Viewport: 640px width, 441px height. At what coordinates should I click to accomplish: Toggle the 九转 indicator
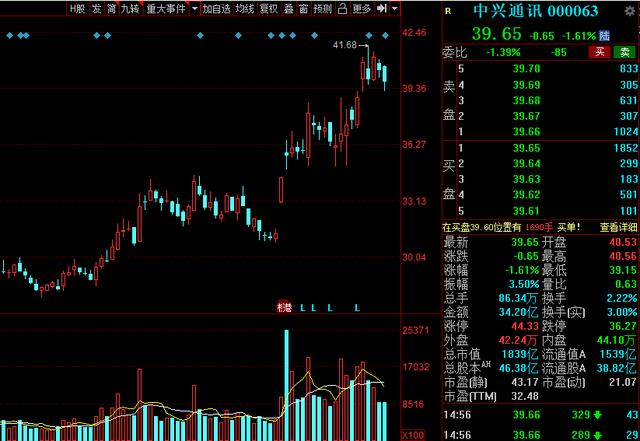pyautogui.click(x=130, y=9)
